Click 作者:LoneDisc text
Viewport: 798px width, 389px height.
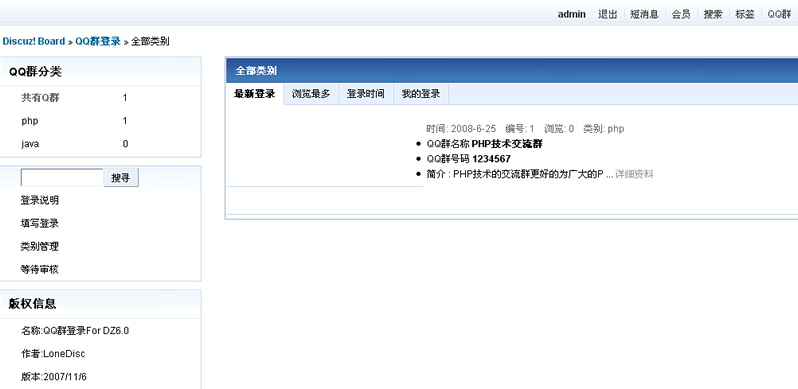[x=53, y=354]
